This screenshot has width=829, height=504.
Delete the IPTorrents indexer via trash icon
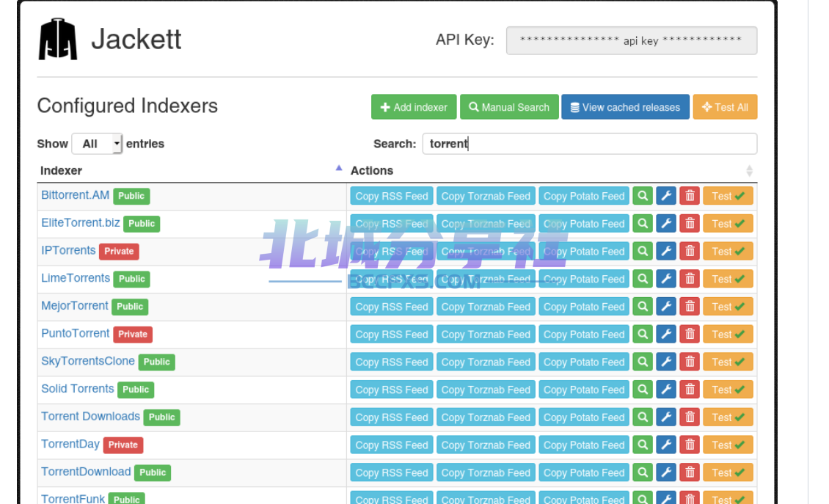[x=690, y=251]
